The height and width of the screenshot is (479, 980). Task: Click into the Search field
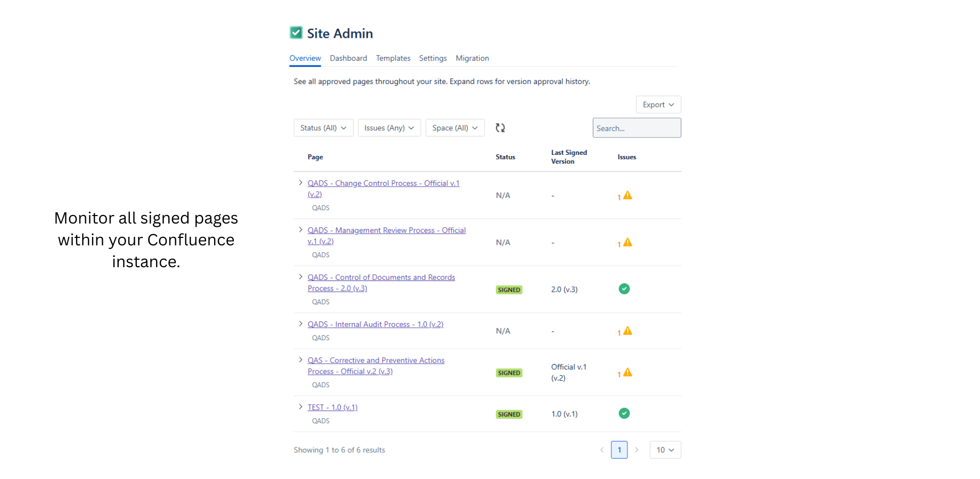[636, 128]
